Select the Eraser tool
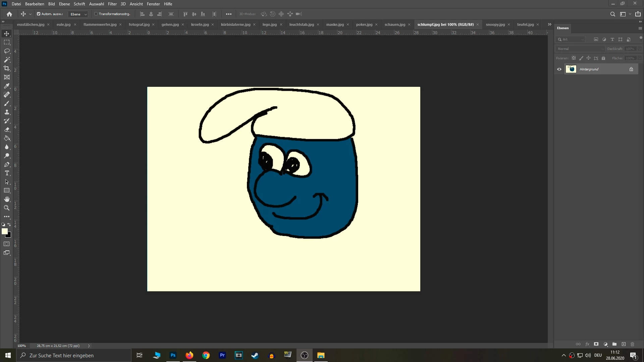The width and height of the screenshot is (644, 362). tap(7, 129)
